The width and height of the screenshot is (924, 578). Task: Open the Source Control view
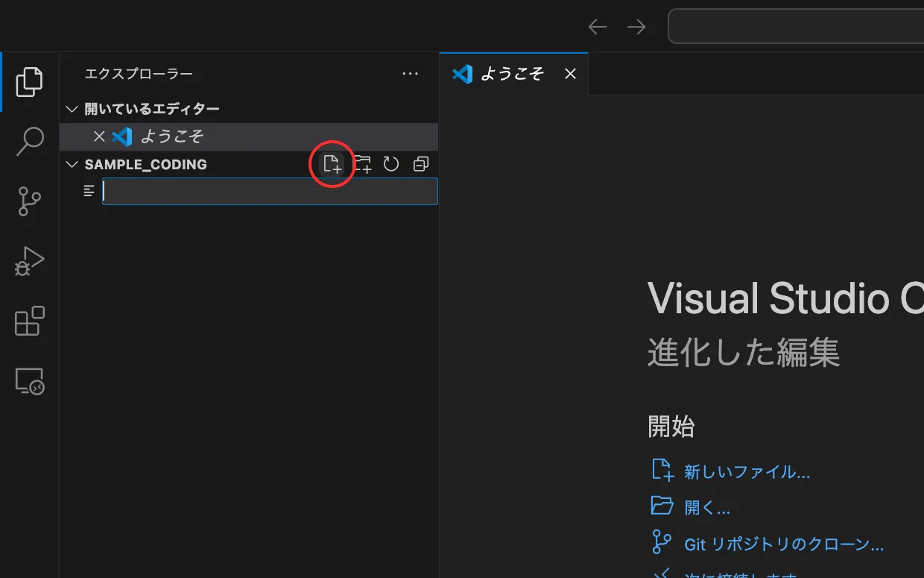click(x=30, y=201)
